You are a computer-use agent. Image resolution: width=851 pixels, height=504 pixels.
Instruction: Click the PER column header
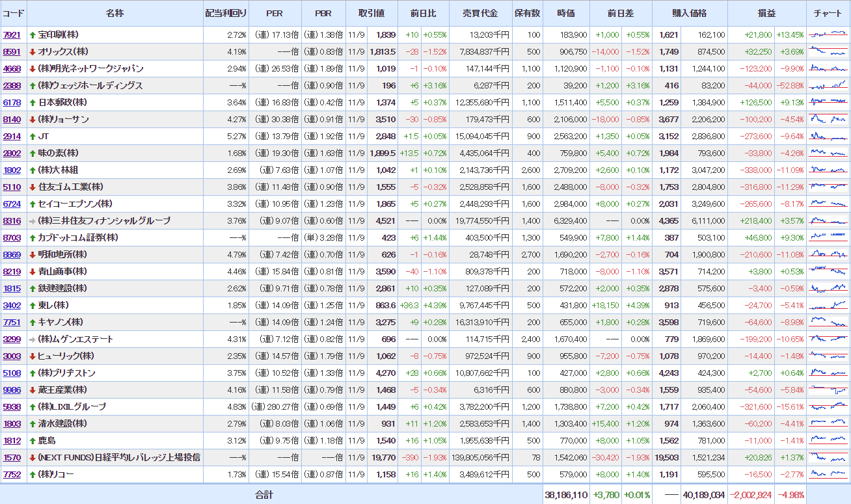[275, 14]
